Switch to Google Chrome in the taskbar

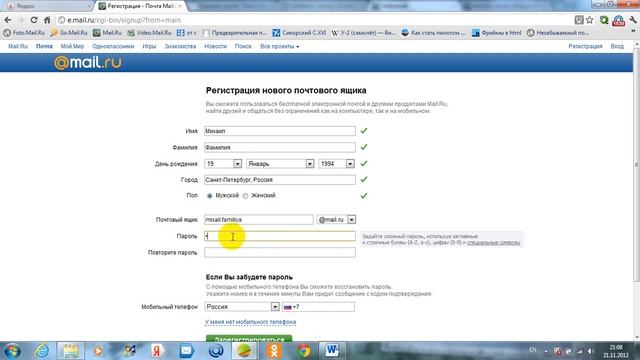303,351
